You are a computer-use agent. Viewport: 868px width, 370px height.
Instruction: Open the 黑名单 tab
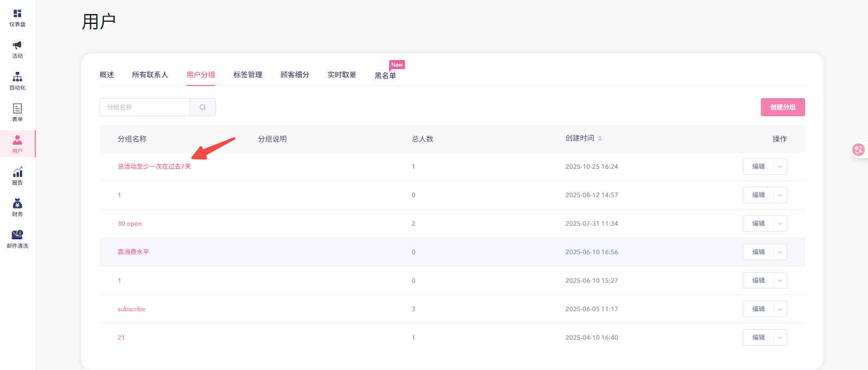(385, 75)
